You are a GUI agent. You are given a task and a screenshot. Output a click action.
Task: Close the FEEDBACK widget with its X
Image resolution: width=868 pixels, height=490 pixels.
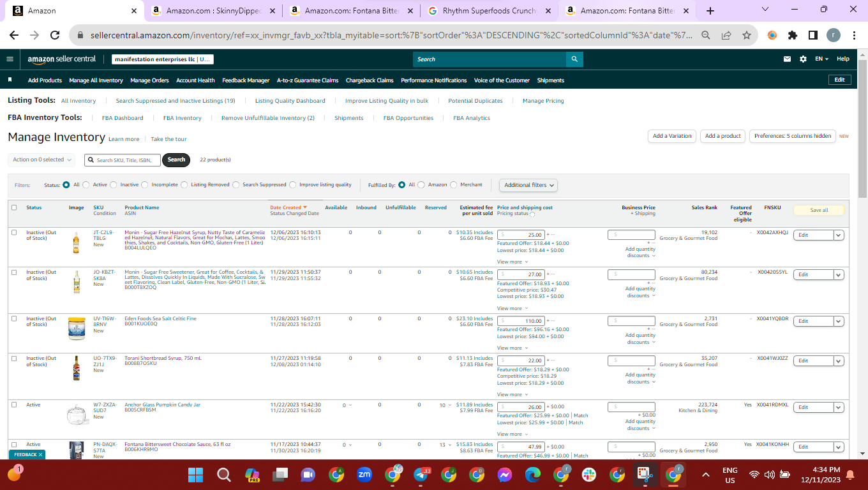pos(40,455)
